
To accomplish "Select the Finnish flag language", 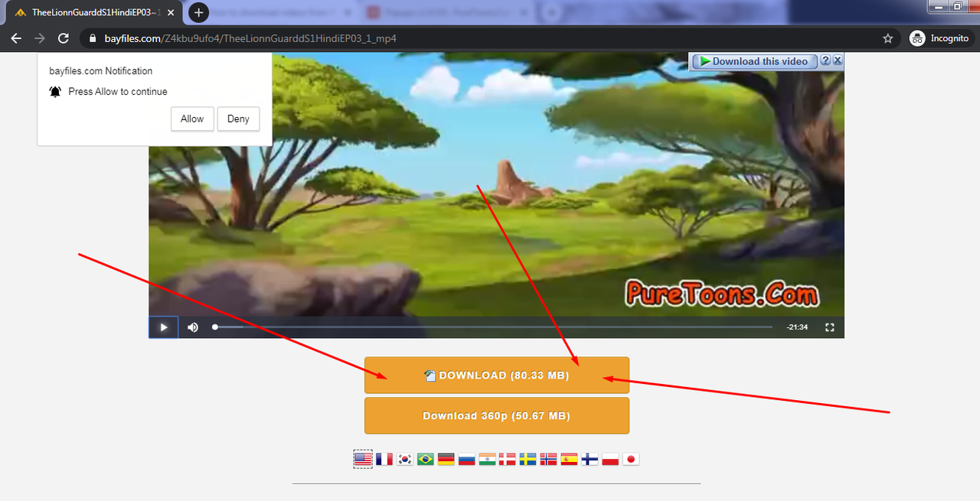I will click(590, 459).
